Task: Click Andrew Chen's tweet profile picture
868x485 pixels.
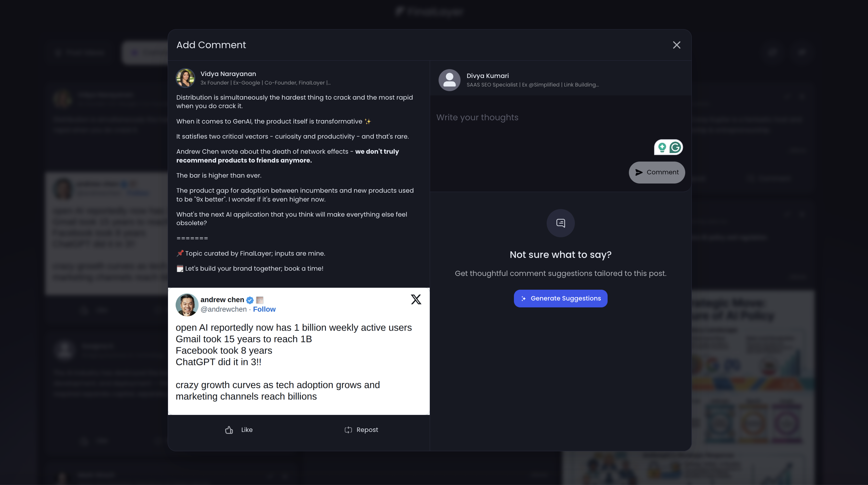Action: [187, 305]
